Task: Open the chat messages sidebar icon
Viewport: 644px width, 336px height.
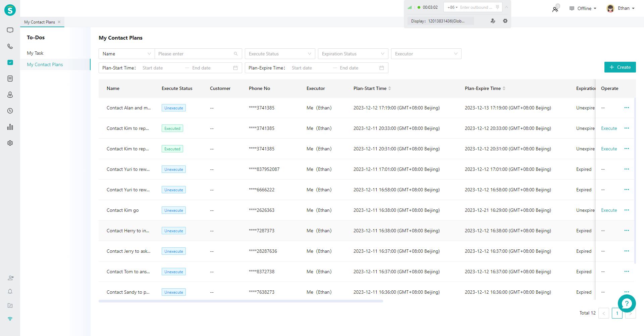Action: [10, 30]
